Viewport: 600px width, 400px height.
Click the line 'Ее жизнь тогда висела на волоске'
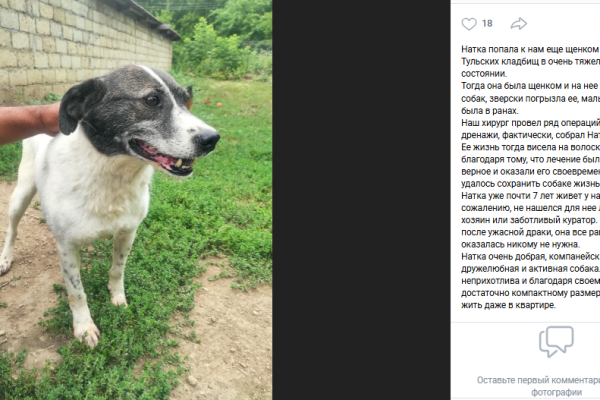click(530, 147)
